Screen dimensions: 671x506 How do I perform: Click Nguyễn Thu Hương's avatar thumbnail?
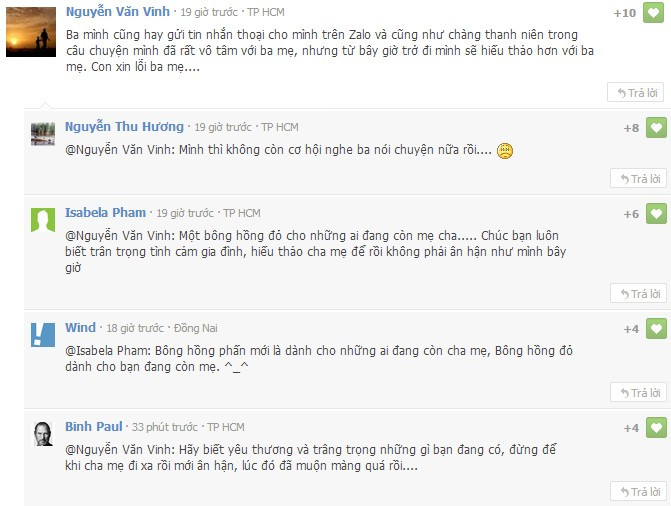[43, 134]
